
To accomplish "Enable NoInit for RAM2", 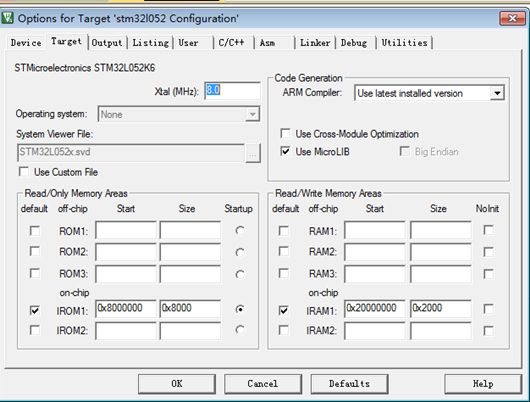I will 488,252.
